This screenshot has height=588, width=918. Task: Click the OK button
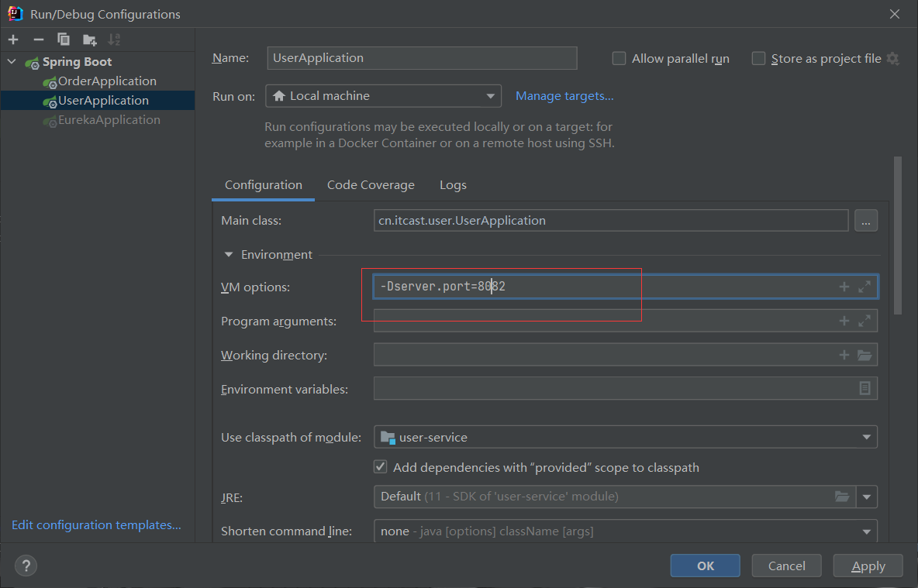tap(705, 566)
